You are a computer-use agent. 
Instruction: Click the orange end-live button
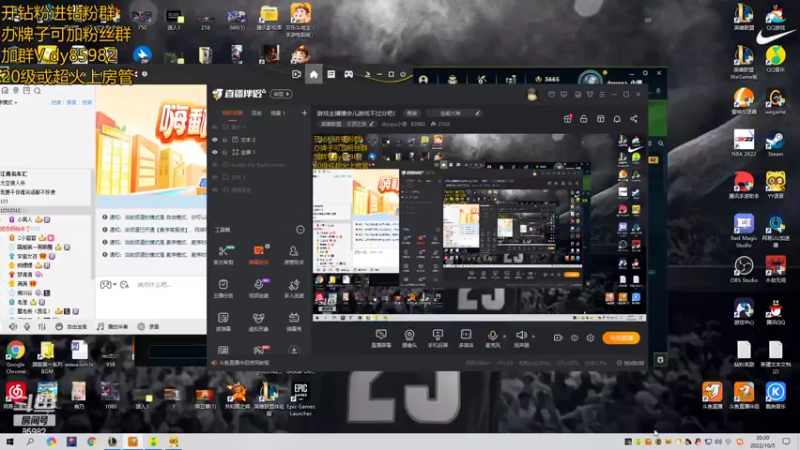pos(621,338)
